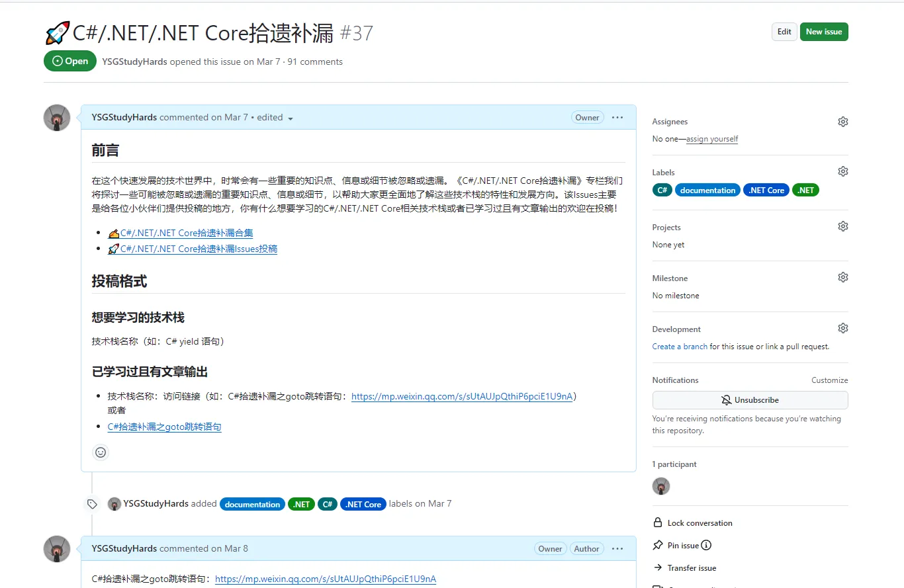Click the C# label in the timeline event
Screen dimensions: 904x588
click(x=328, y=504)
